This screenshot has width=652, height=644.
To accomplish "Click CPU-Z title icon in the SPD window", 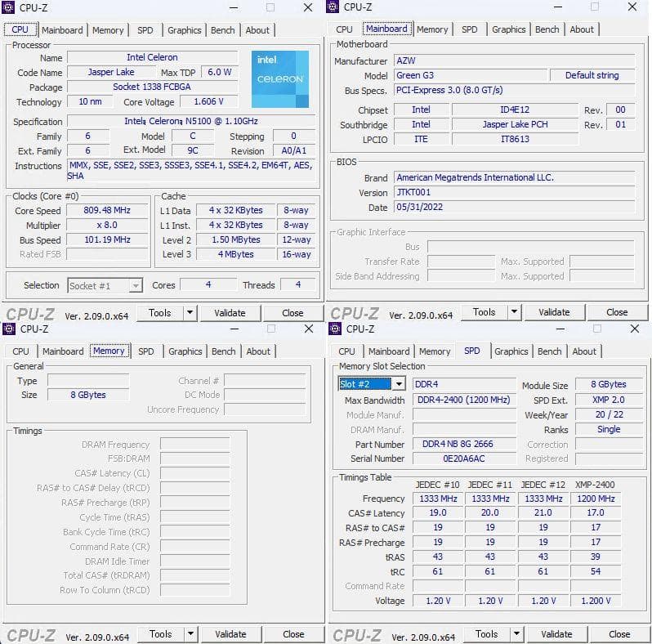I will [x=335, y=329].
